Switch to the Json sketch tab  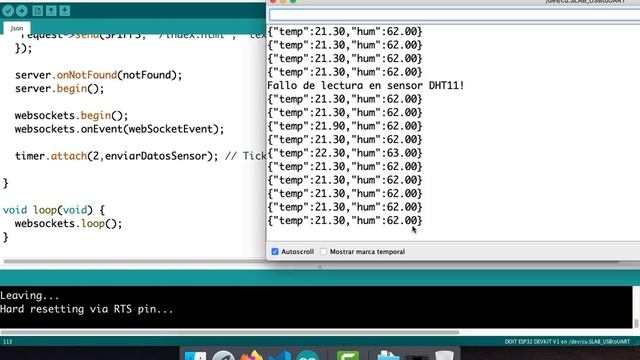tap(17, 28)
